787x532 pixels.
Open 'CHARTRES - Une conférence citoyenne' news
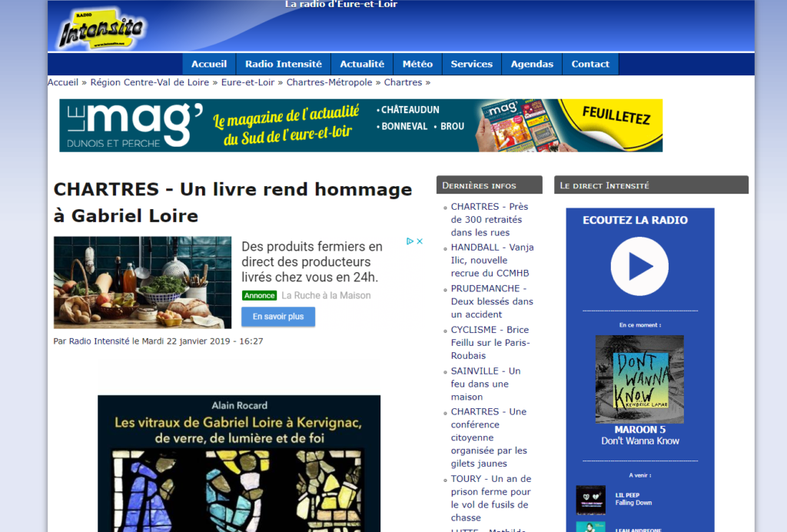tap(489, 437)
